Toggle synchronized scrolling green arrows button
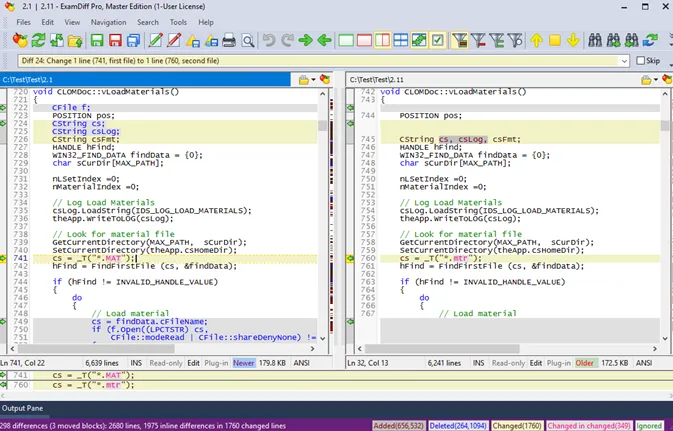 [419, 40]
